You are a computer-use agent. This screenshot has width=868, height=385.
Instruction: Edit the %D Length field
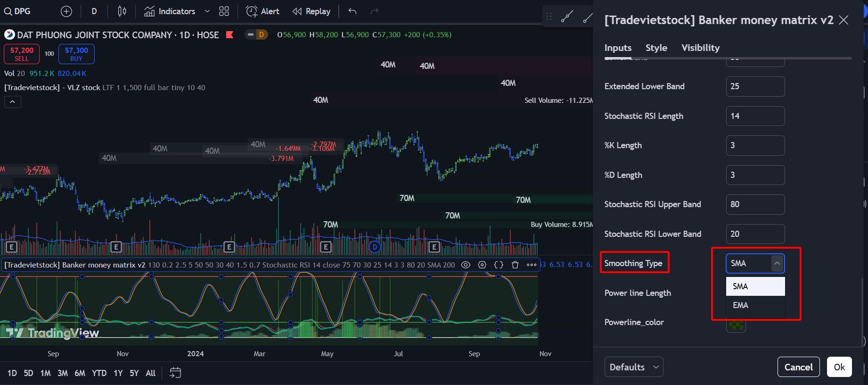pos(755,175)
